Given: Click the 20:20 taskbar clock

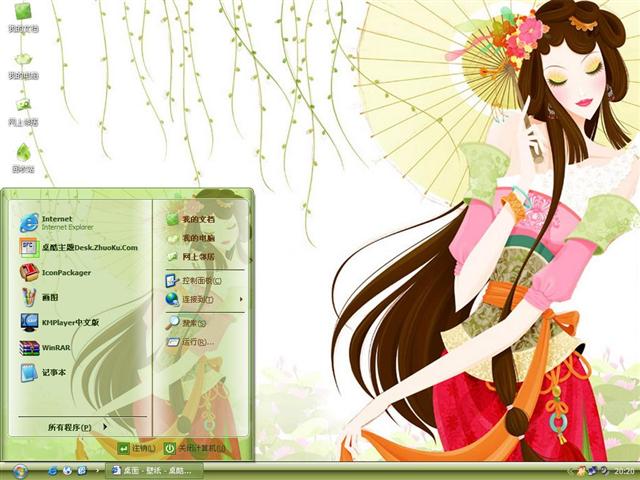Looking at the screenshot, I should coord(624,471).
